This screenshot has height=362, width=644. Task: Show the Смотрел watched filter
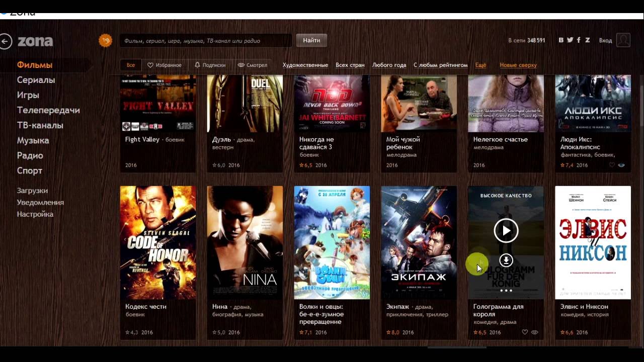(253, 65)
